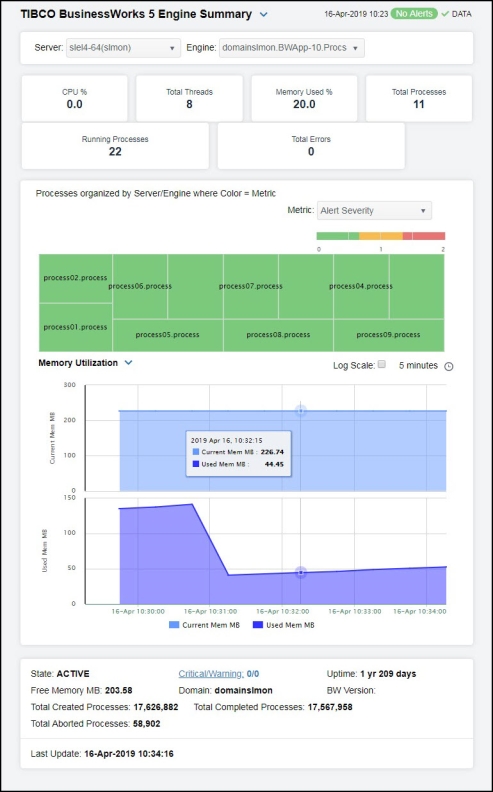Select the process05.process heatmap cell
Screen dimensions: 493x792
click(168, 335)
